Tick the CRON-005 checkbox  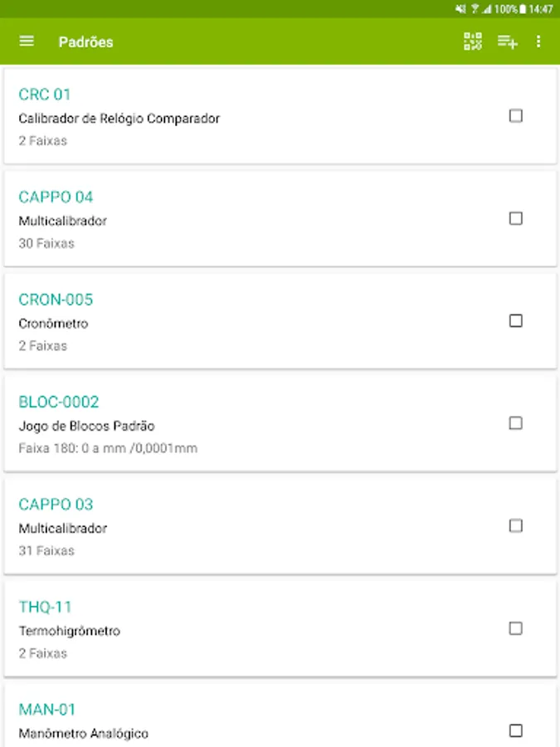[516, 320]
